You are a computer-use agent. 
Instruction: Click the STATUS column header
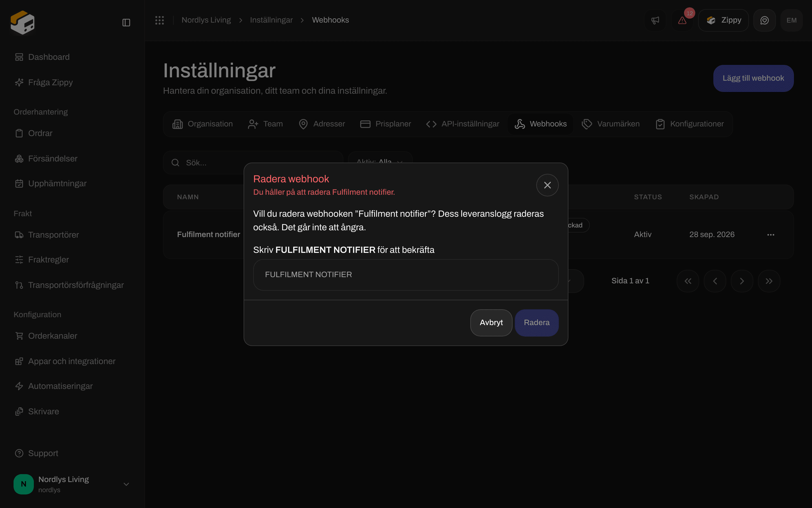click(648, 197)
